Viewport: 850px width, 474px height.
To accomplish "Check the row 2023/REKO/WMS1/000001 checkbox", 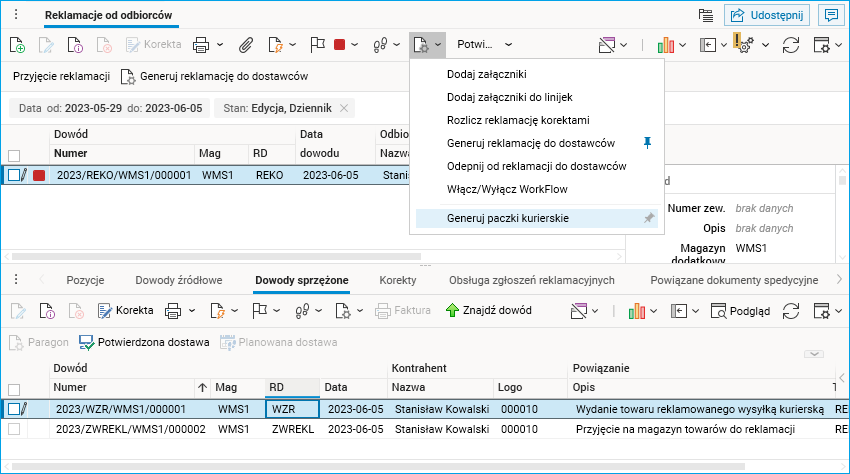I will click(14, 175).
